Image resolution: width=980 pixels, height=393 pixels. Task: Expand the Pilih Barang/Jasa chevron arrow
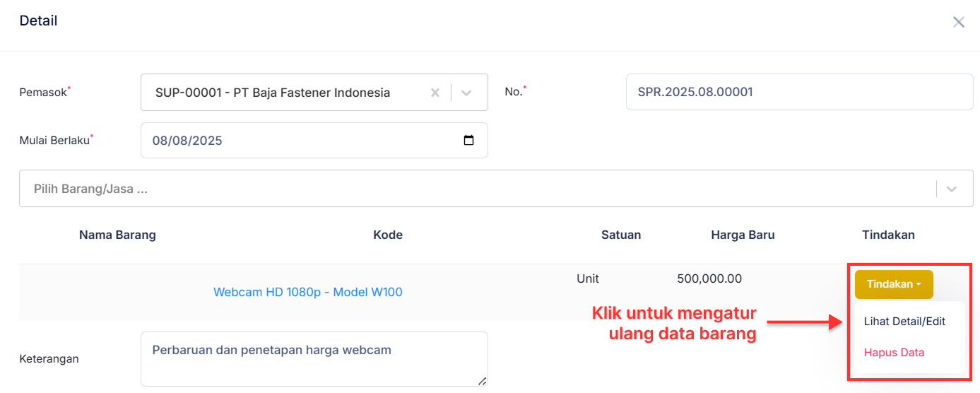point(952,189)
